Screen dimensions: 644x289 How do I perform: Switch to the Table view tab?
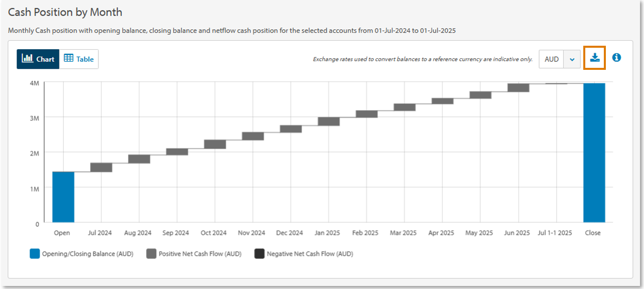pyautogui.click(x=79, y=59)
